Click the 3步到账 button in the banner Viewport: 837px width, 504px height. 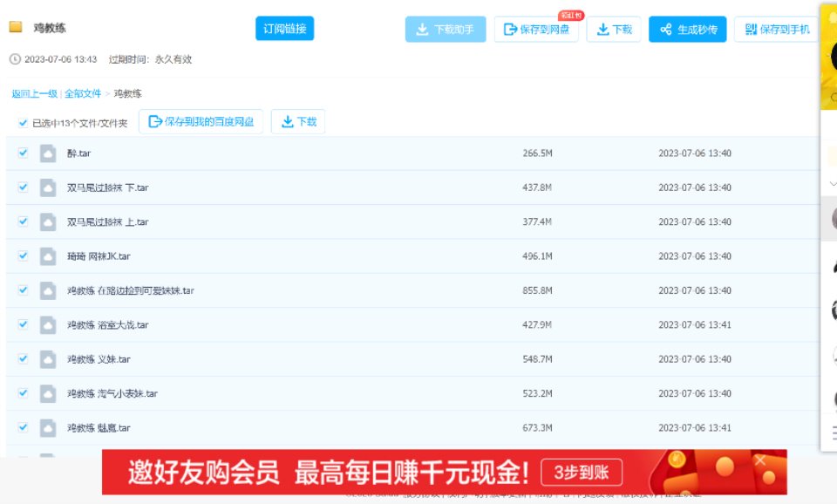(x=582, y=472)
